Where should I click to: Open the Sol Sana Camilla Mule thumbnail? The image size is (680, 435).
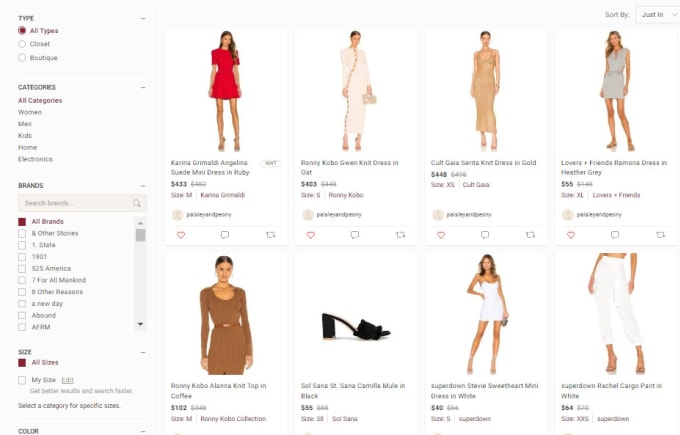356,315
